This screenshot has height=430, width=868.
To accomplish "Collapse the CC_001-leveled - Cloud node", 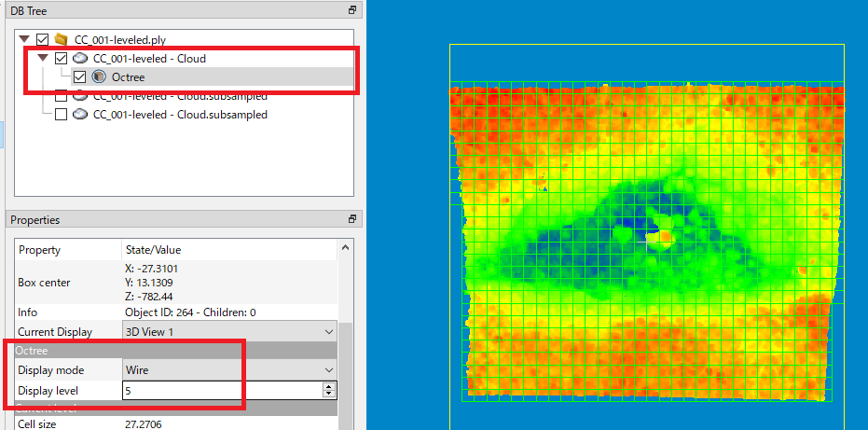I will [43, 59].
